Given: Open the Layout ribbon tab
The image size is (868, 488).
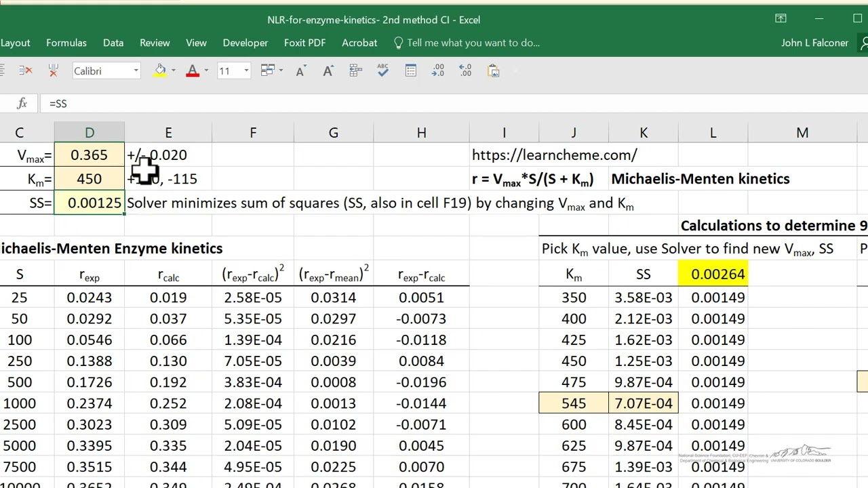Looking at the screenshot, I should pos(15,43).
